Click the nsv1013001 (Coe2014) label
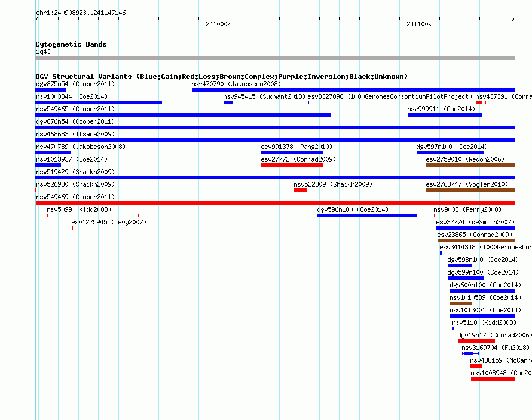This screenshot has height=420, width=532. tap(485, 310)
